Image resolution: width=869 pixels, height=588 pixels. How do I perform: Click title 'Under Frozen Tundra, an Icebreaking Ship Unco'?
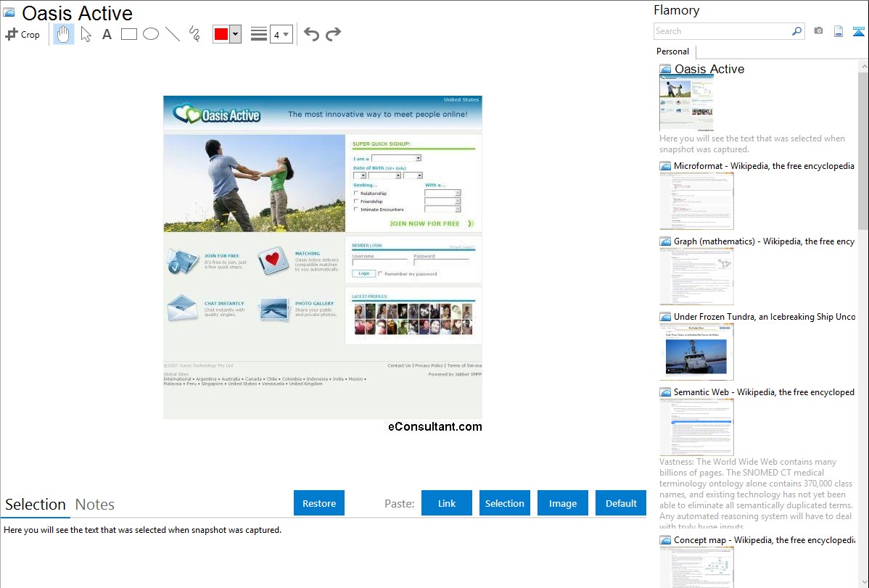tap(765, 317)
